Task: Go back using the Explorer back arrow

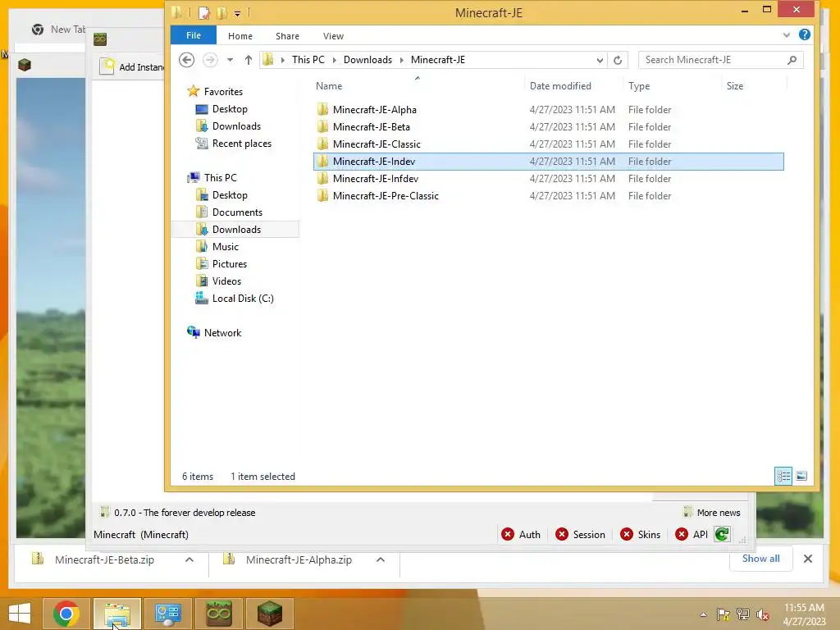Action: (x=186, y=60)
